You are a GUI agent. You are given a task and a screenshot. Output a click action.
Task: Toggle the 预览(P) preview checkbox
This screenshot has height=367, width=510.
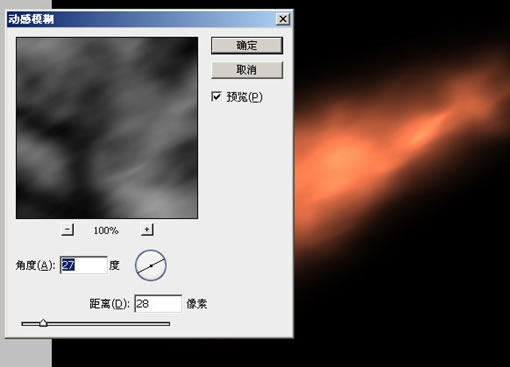tap(216, 97)
